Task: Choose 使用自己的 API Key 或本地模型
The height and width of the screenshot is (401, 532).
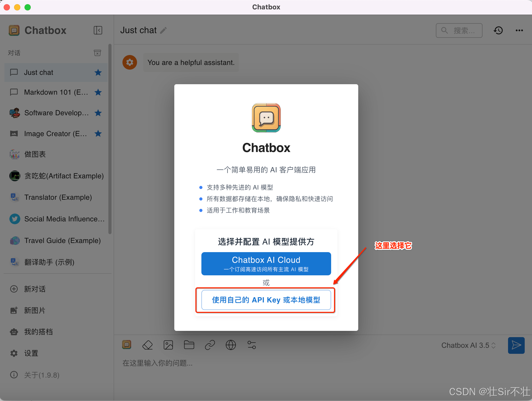Action: point(266,300)
